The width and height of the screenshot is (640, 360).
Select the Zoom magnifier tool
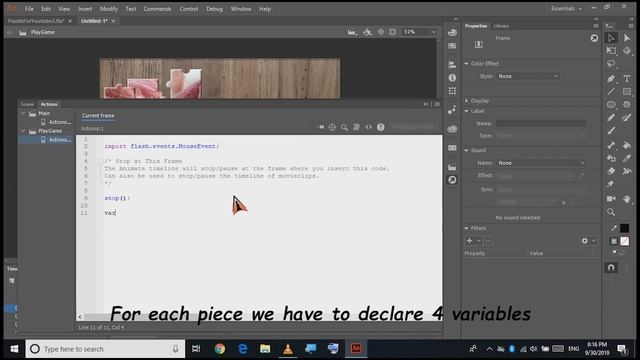point(611,212)
